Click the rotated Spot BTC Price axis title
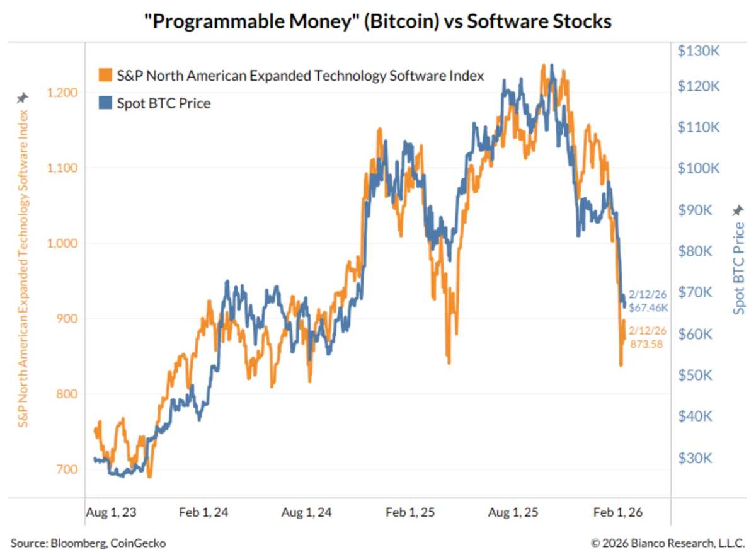 [x=738, y=268]
